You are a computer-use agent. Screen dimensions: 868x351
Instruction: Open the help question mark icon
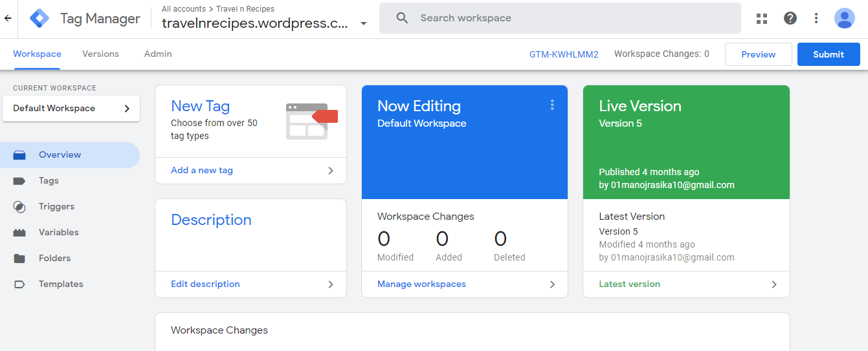pyautogui.click(x=790, y=18)
